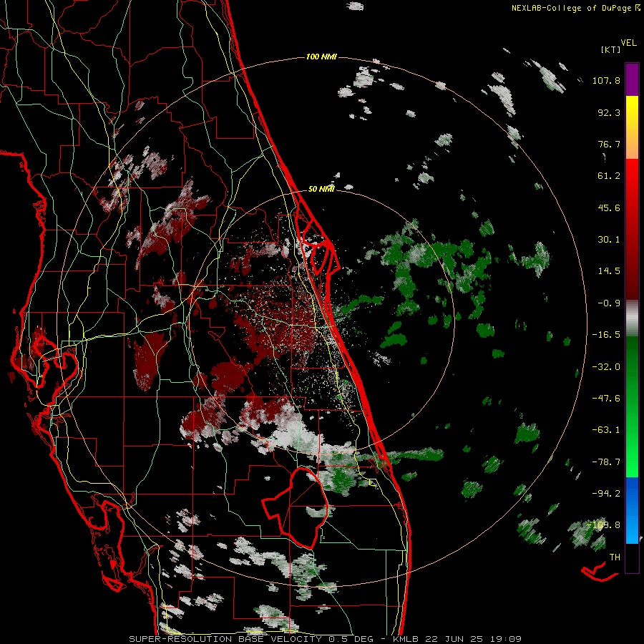Click the KMLB 22 JUN 25 19:09 timestamp
This screenshot has height=644, width=644.
point(457,639)
